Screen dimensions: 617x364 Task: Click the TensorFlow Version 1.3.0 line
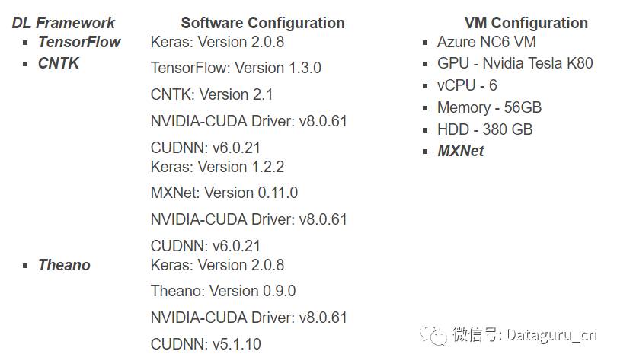pos(236,68)
